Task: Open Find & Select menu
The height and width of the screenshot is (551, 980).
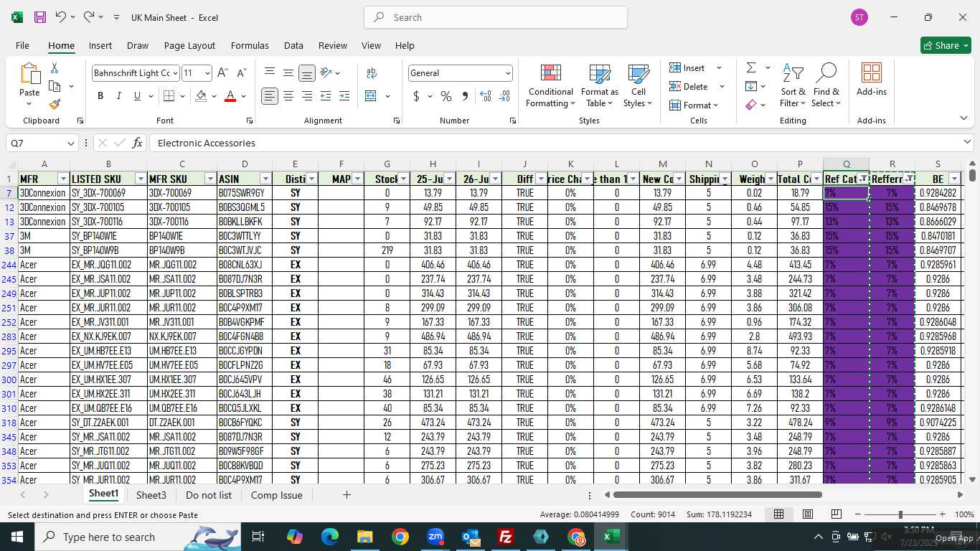Action: (x=826, y=86)
